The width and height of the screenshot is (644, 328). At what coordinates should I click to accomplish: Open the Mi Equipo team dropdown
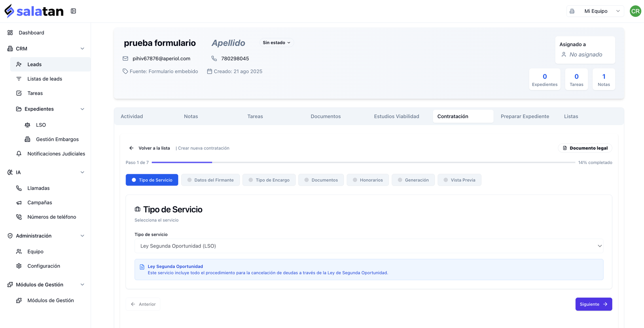[595, 11]
